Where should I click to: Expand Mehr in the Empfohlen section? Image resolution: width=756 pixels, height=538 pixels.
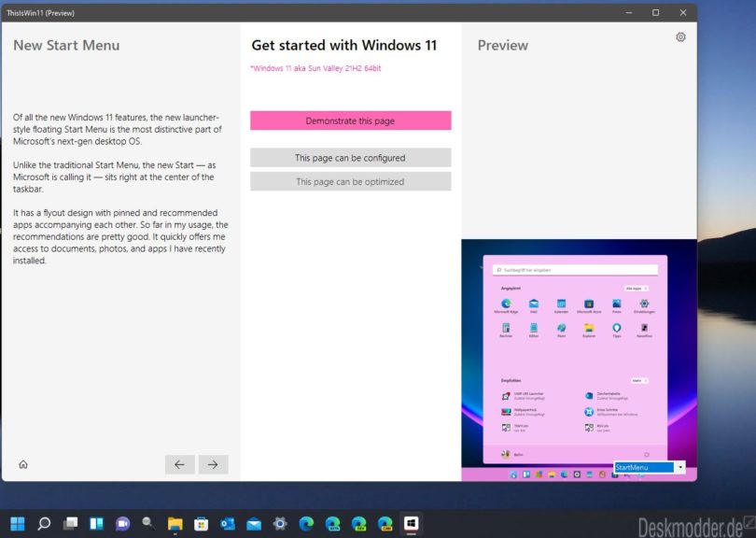coord(639,380)
